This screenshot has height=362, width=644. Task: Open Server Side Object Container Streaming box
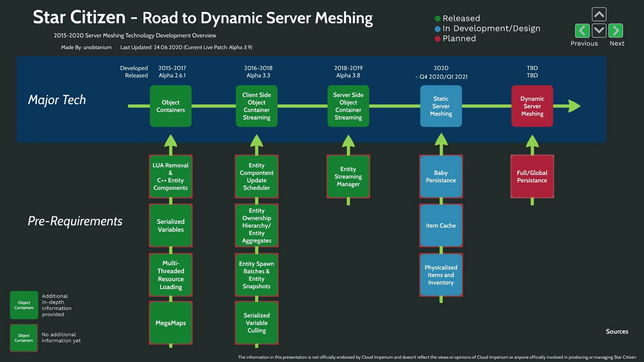348,106
